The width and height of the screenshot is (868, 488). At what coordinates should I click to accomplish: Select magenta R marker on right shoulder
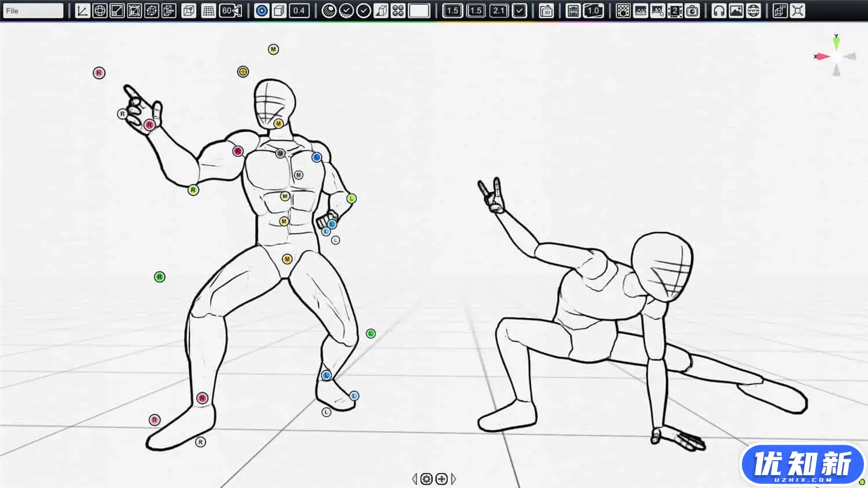point(237,151)
